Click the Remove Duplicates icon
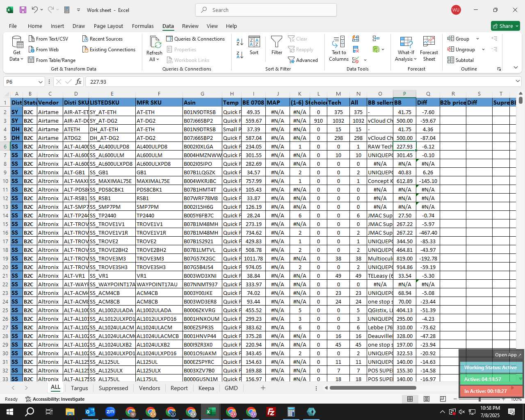The height and width of the screenshot is (420, 525). [x=356, y=49]
